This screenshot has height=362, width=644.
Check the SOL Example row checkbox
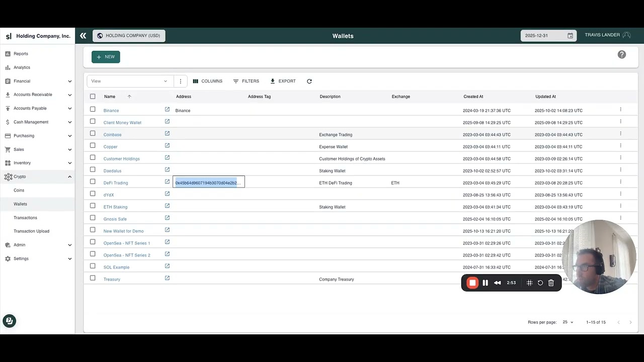pos(93,266)
